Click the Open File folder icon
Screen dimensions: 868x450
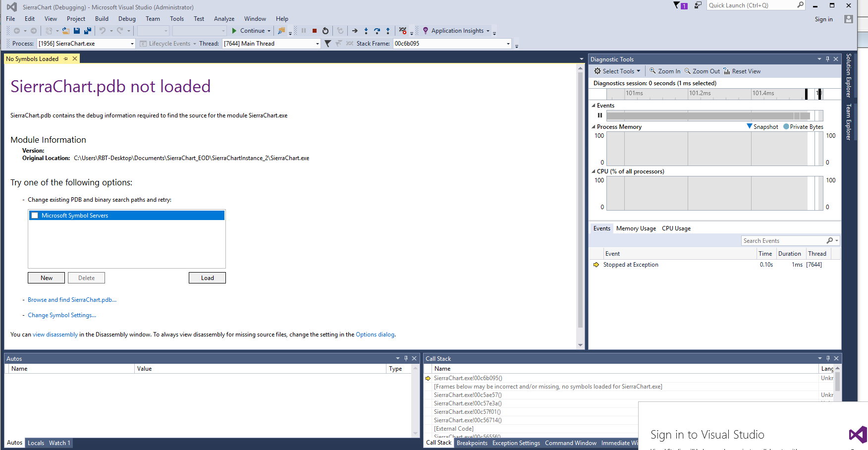(65, 31)
